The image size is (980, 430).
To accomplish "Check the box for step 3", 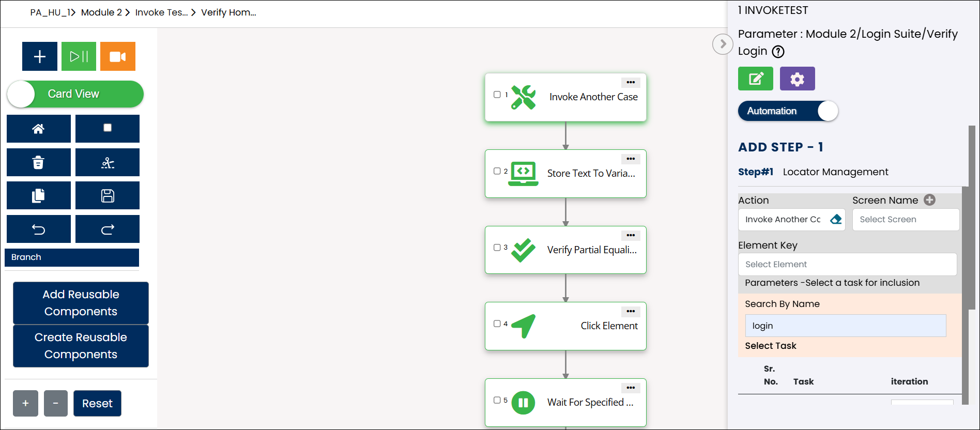I will pyautogui.click(x=497, y=248).
